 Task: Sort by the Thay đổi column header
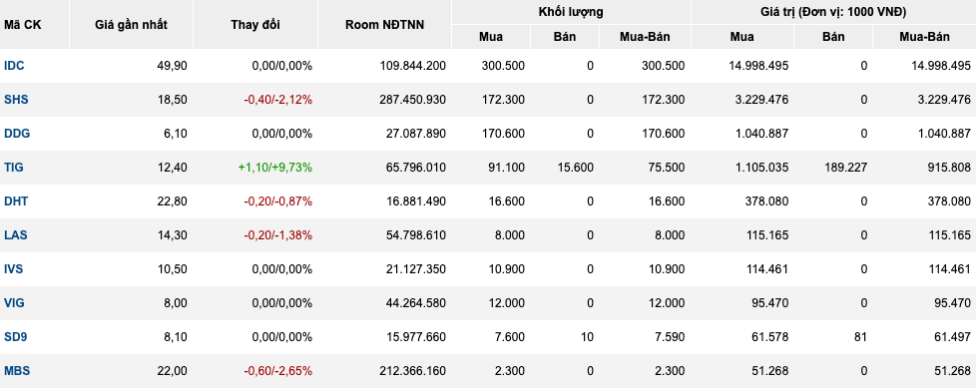[255, 25]
